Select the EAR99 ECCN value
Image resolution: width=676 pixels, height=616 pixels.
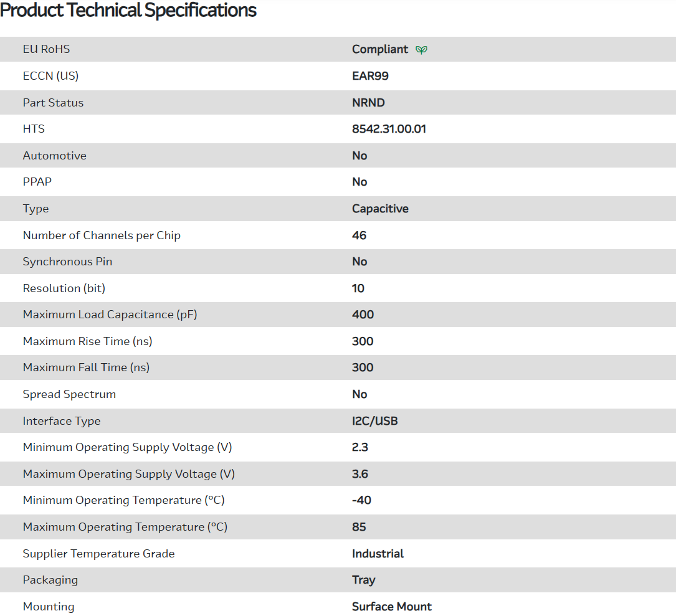pyautogui.click(x=370, y=76)
